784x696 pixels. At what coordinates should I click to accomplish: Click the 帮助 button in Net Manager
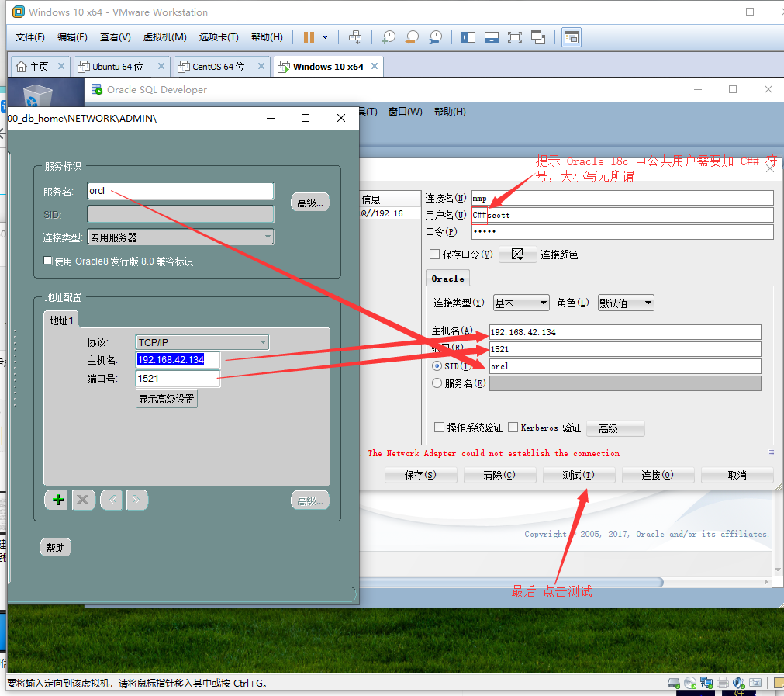click(56, 547)
